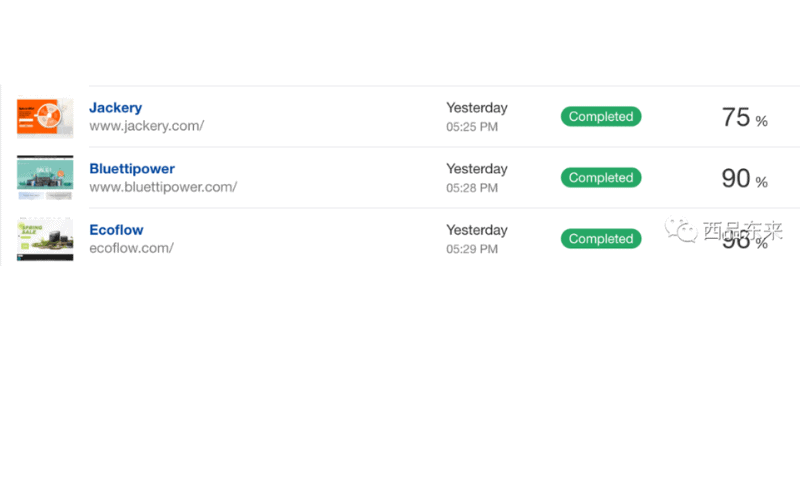Viewport: 800px width, 500px height.
Task: Click the Jackery project name link
Action: [x=116, y=108]
